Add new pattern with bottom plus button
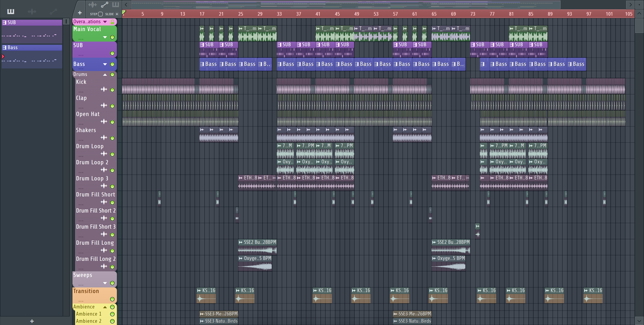The width and height of the screenshot is (644, 325). tap(32, 321)
